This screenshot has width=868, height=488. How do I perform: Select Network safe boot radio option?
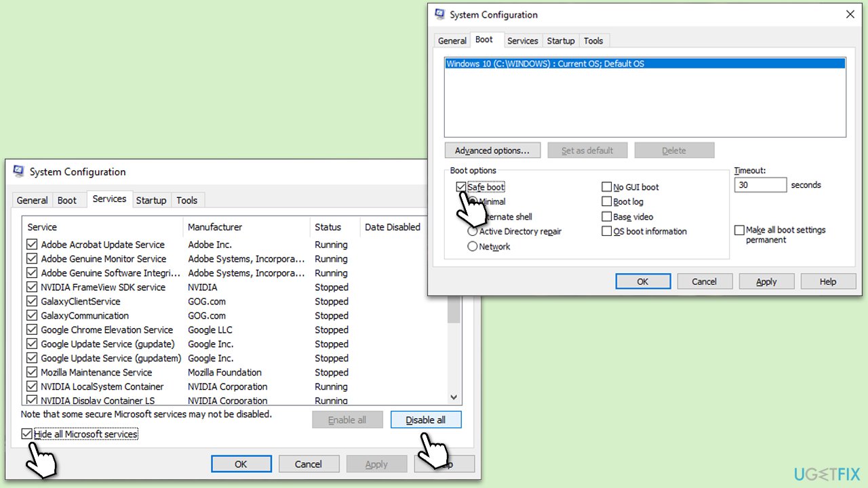pyautogui.click(x=473, y=247)
